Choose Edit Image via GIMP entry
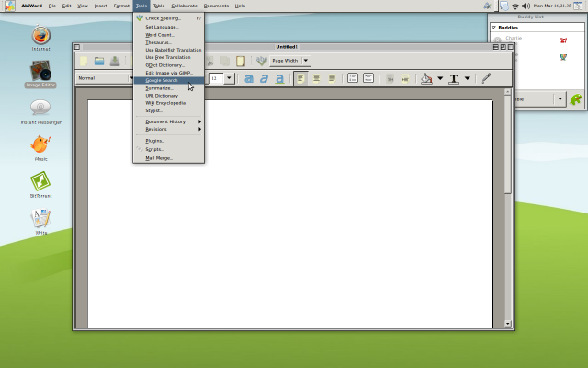 [169, 73]
